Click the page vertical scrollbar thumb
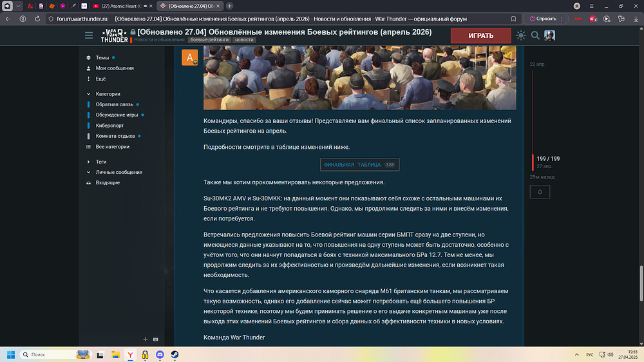The width and height of the screenshot is (644, 362). [x=641, y=283]
